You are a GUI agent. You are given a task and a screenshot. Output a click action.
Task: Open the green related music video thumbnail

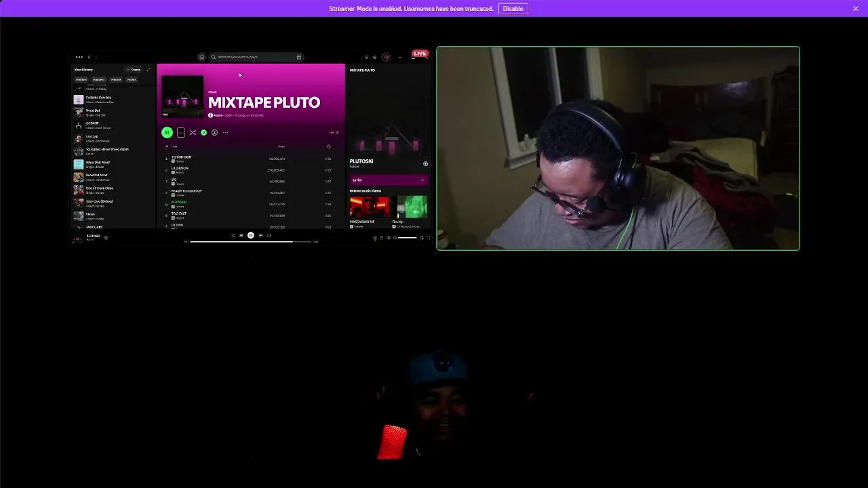412,206
